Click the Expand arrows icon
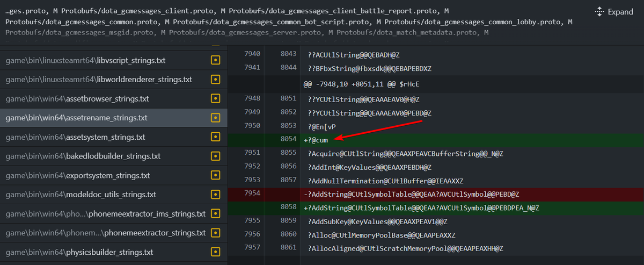 click(x=599, y=12)
